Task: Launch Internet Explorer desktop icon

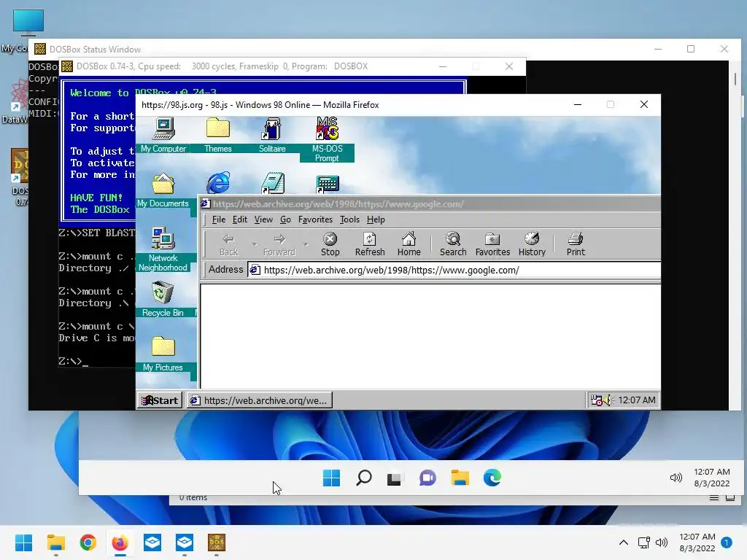Action: pyautogui.click(x=218, y=183)
